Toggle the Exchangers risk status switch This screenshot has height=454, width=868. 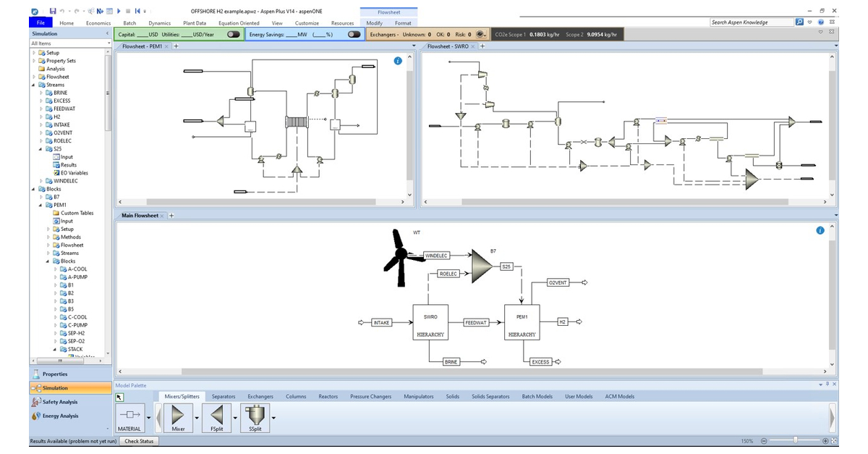(480, 33)
